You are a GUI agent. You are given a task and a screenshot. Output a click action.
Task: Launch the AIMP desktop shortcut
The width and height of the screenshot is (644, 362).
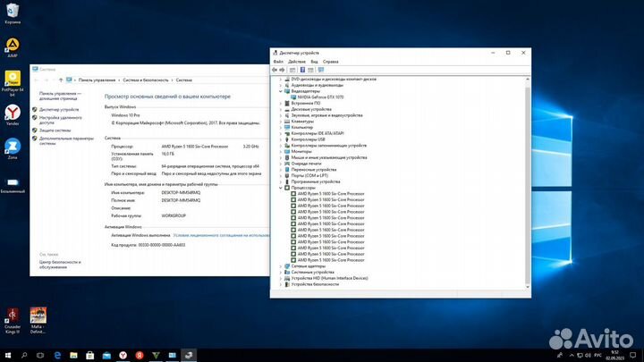tap(13, 44)
